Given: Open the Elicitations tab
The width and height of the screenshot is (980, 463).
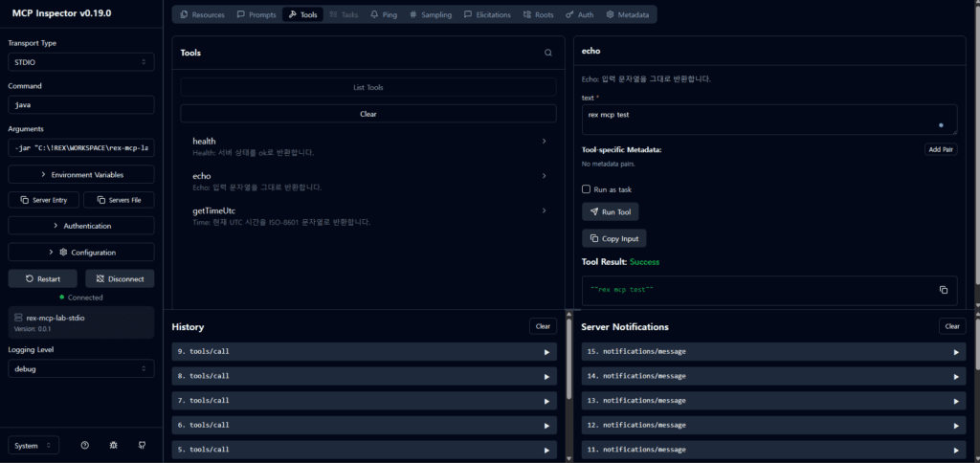Looking at the screenshot, I should tap(487, 14).
